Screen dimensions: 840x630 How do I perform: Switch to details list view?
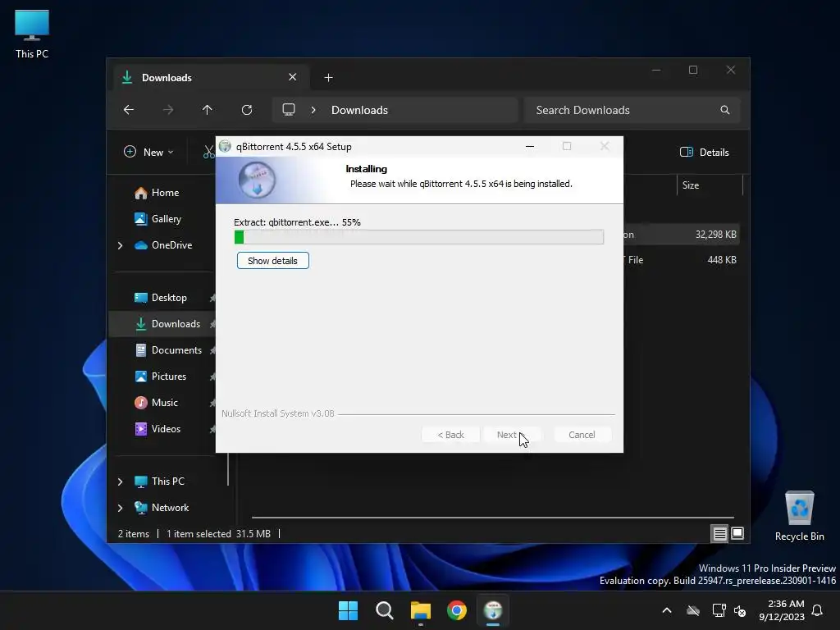719,533
